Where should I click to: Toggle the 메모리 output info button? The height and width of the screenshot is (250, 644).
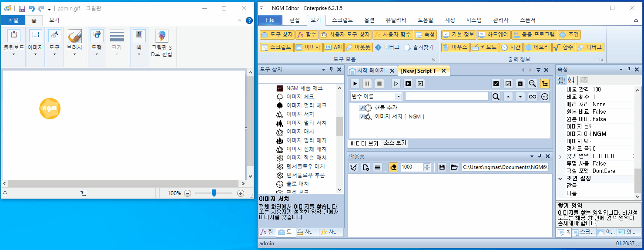pyautogui.click(x=537, y=47)
